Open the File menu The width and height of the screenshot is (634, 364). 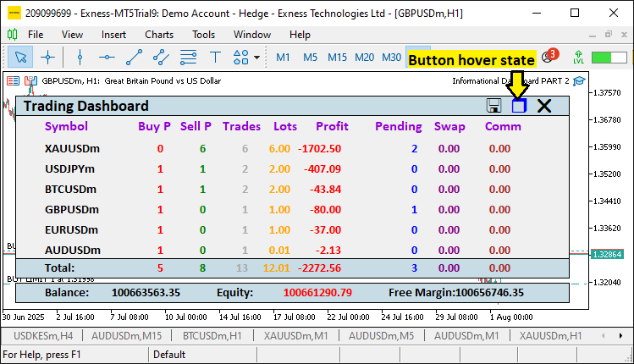coord(36,35)
